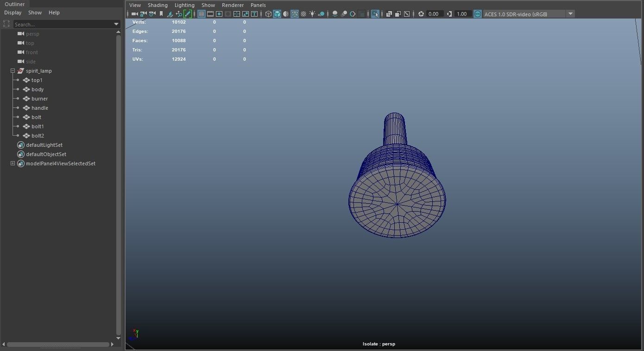
Task: Select the persp camera in Outliner
Action: pos(32,34)
